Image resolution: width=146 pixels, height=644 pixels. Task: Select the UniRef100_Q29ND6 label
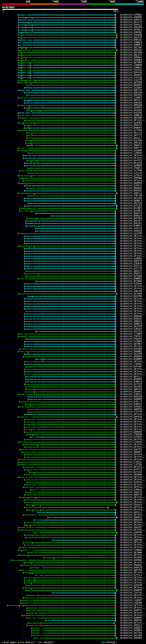tap(131, 165)
